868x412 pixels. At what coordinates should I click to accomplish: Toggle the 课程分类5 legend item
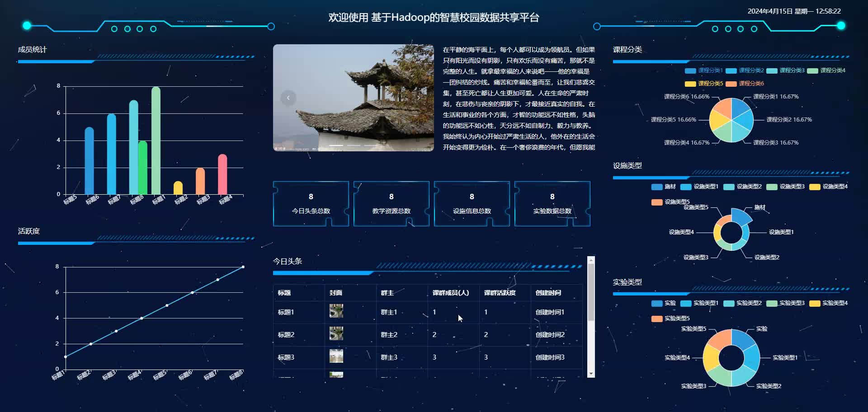click(x=704, y=84)
